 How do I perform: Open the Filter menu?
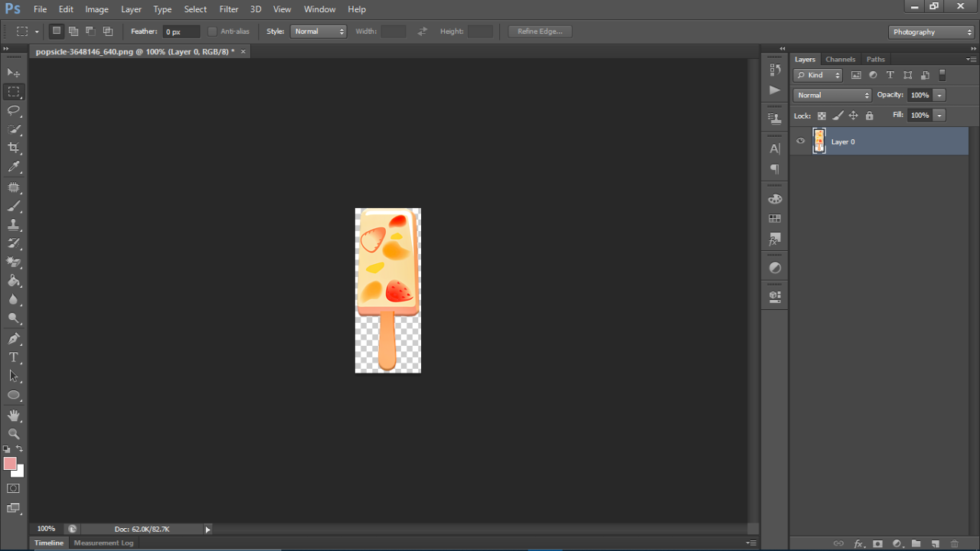[x=229, y=9]
